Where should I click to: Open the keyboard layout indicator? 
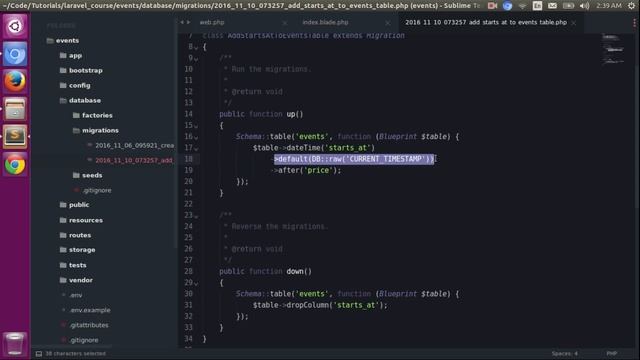538,6
